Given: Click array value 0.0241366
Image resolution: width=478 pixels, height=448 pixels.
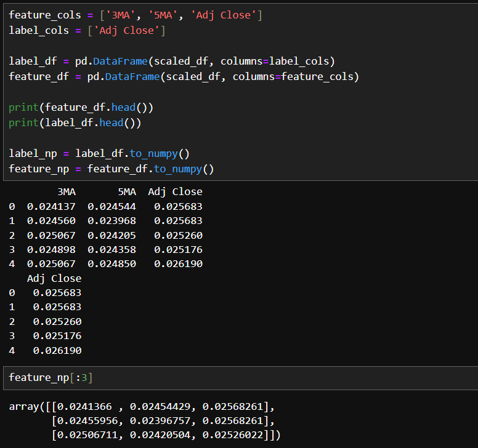Looking at the screenshot, I should point(84,407).
